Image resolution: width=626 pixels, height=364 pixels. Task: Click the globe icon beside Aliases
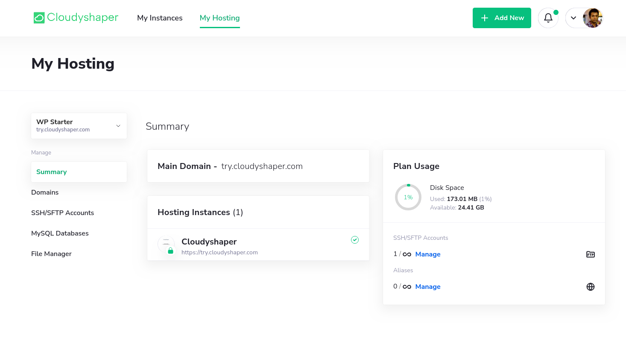tap(590, 287)
